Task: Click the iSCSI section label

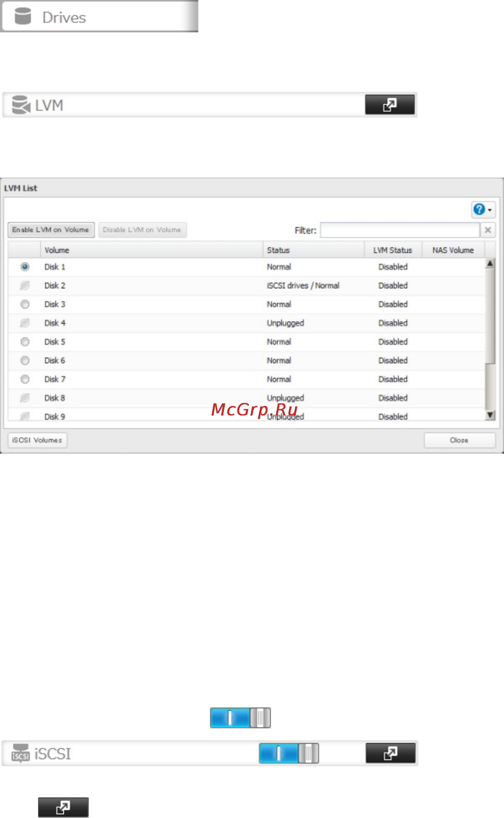Action: [52, 754]
